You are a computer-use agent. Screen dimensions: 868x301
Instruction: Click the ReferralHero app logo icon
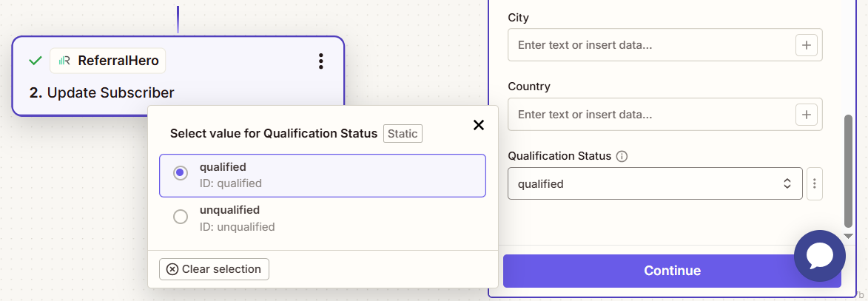tap(64, 61)
